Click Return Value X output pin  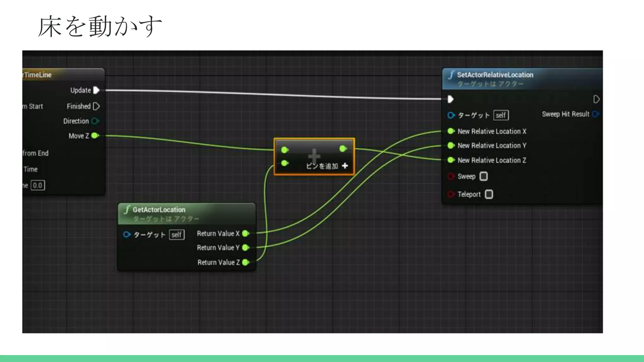tap(246, 233)
